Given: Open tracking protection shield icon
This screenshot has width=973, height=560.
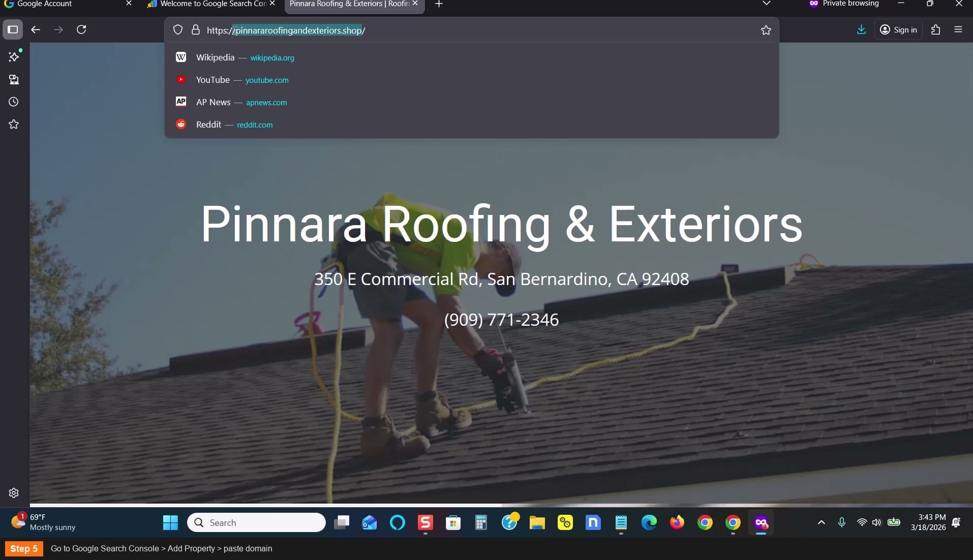Looking at the screenshot, I should pos(178,30).
